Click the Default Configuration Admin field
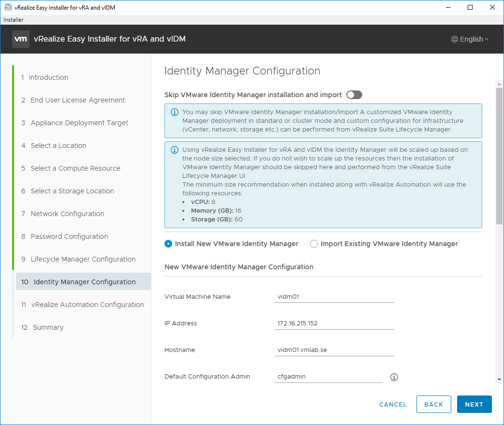The width and height of the screenshot is (504, 425). tap(328, 377)
